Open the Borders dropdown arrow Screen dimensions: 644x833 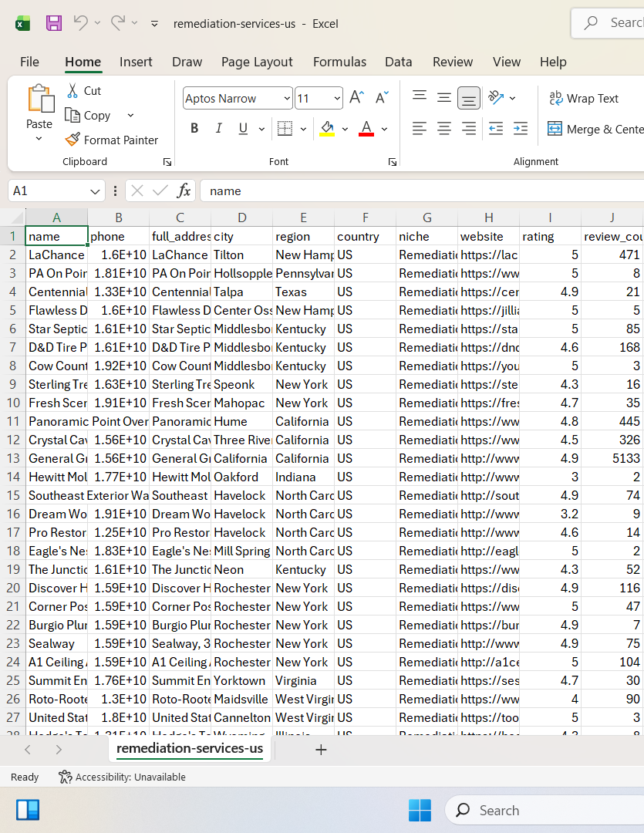[x=303, y=129]
